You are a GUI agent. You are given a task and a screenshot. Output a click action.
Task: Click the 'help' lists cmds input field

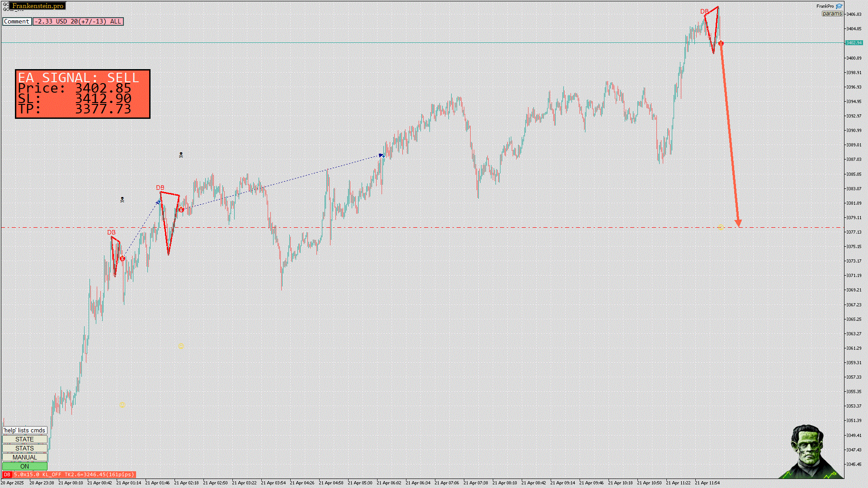click(24, 430)
